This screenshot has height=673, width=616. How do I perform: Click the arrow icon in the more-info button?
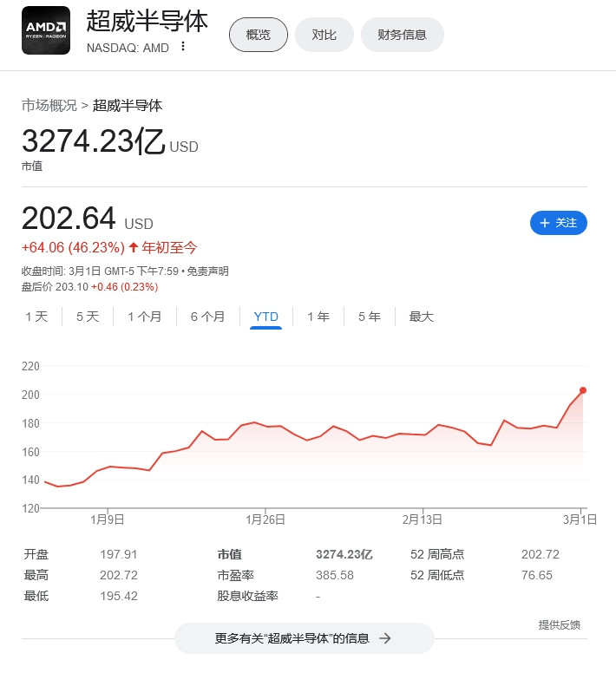click(385, 638)
